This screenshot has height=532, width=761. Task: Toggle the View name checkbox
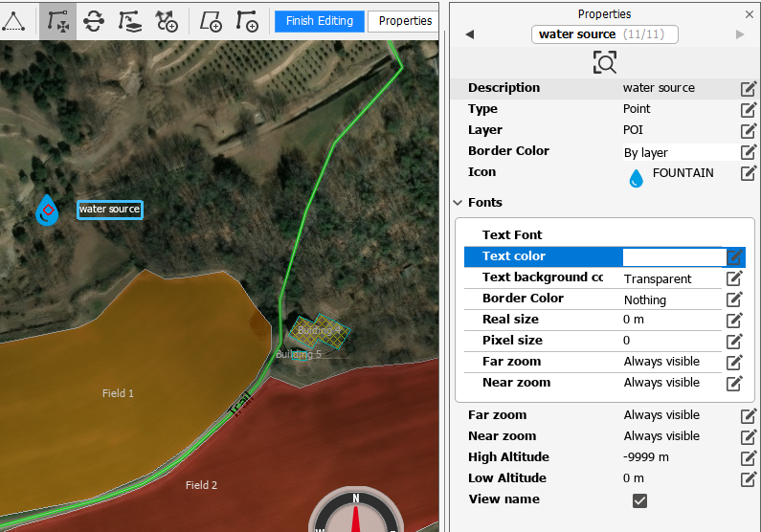[640, 500]
